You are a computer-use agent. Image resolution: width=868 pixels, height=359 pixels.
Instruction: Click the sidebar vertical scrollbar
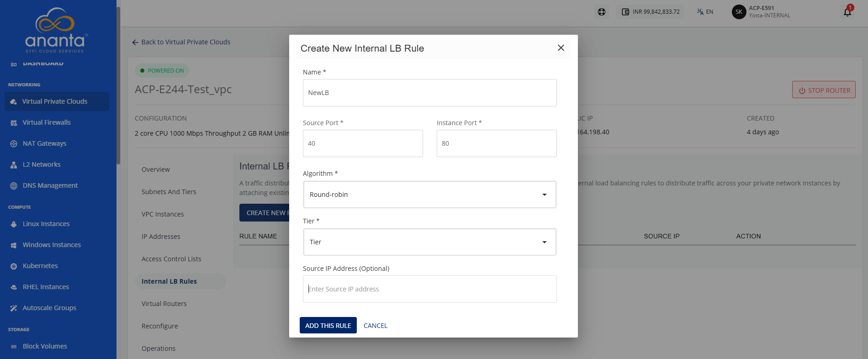coord(118,86)
